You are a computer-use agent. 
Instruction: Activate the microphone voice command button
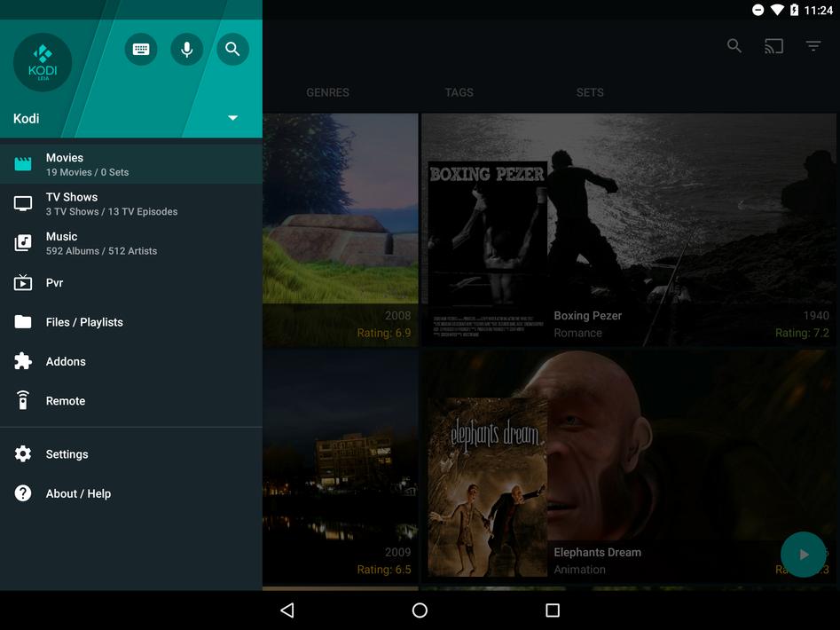pyautogui.click(x=187, y=50)
